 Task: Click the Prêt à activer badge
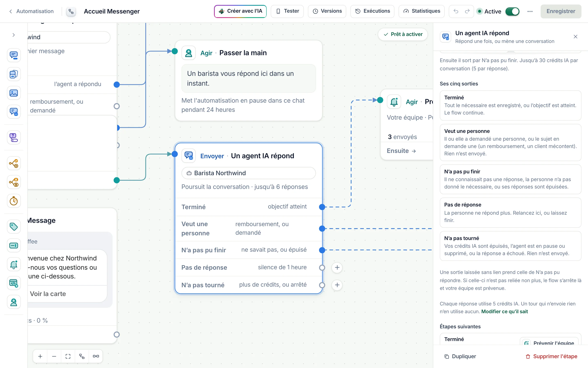click(x=403, y=34)
